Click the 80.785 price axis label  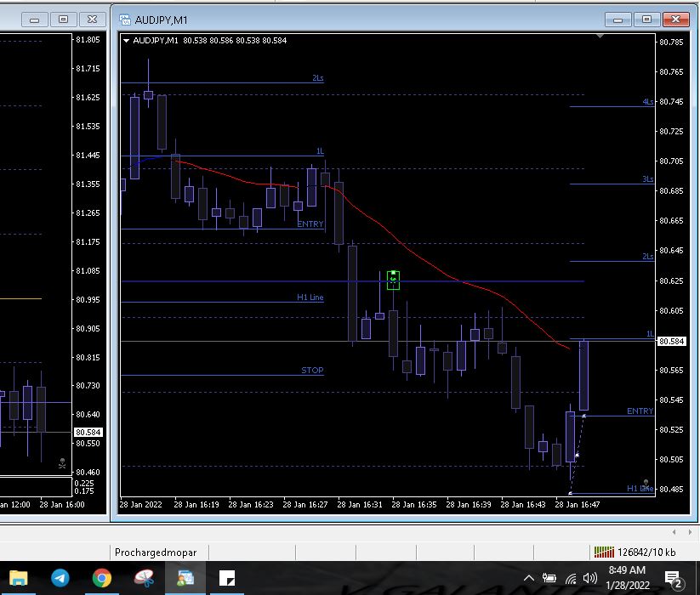click(671, 42)
